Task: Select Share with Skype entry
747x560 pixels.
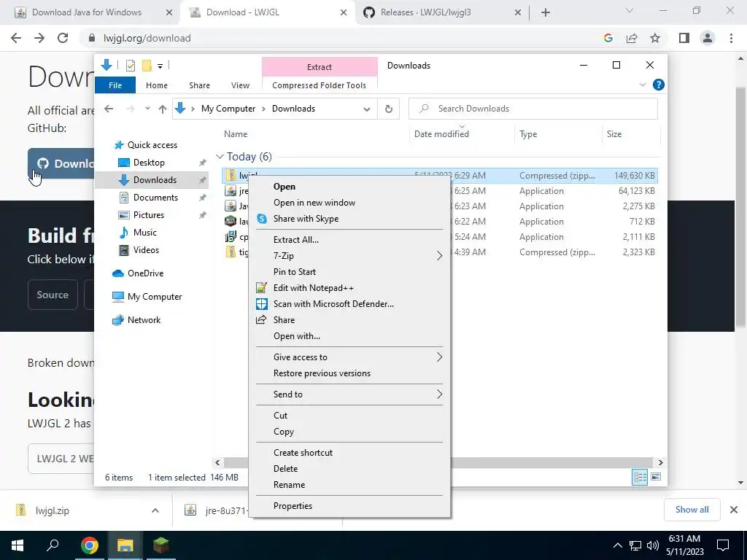Action: [306, 219]
